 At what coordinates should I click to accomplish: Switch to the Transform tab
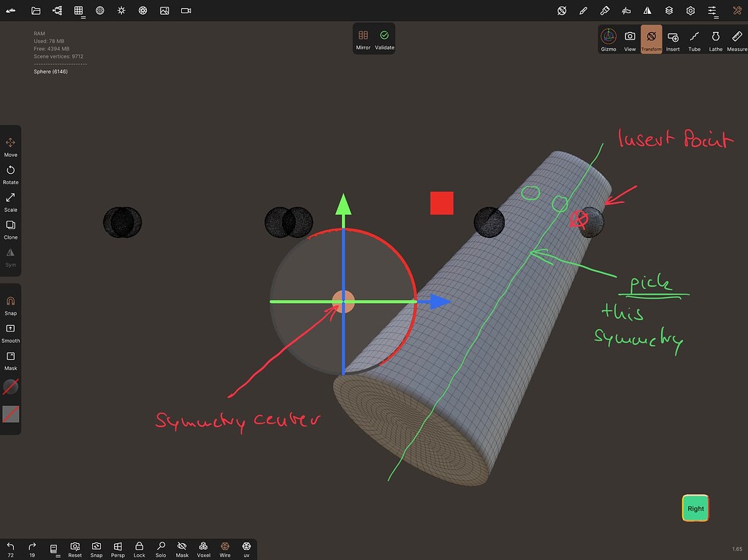651,39
